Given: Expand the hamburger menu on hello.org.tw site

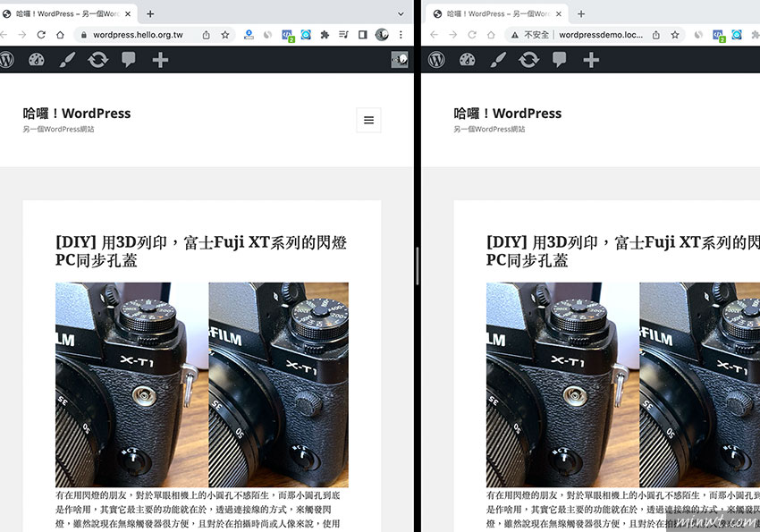Looking at the screenshot, I should 369,120.
